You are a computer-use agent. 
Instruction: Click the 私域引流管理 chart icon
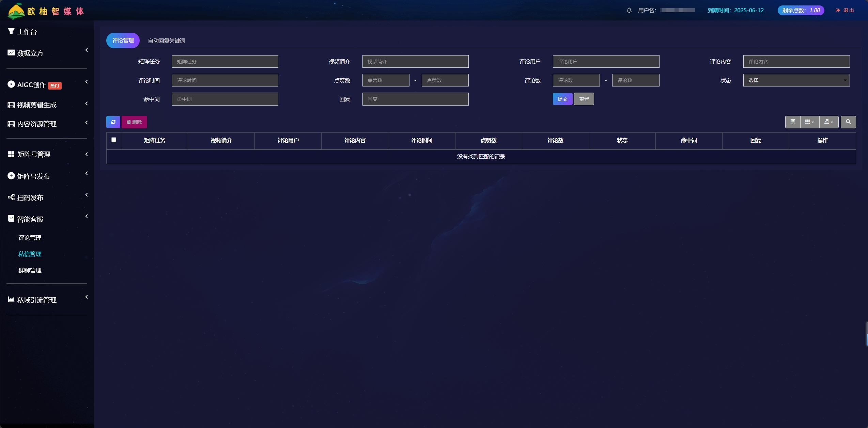11,300
